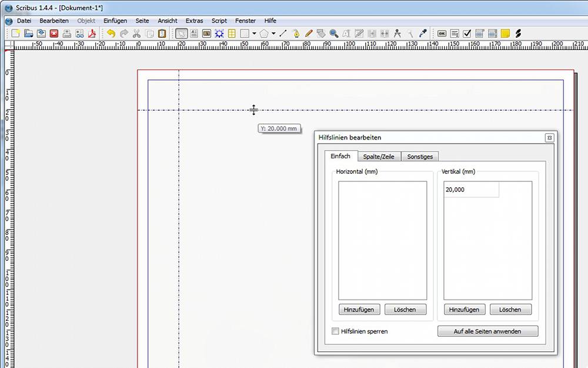Select the Measurements compass tool
The height and width of the screenshot is (368, 588).
click(x=397, y=34)
